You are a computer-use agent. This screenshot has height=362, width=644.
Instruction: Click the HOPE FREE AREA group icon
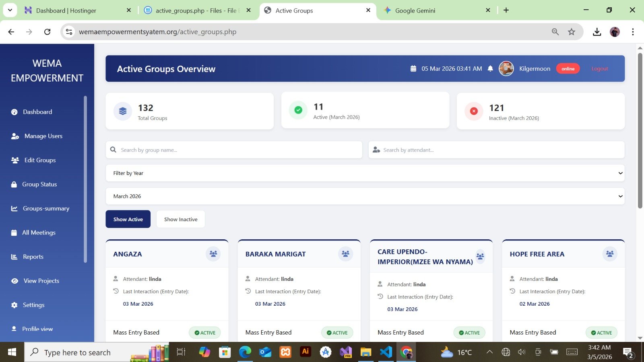pyautogui.click(x=609, y=254)
